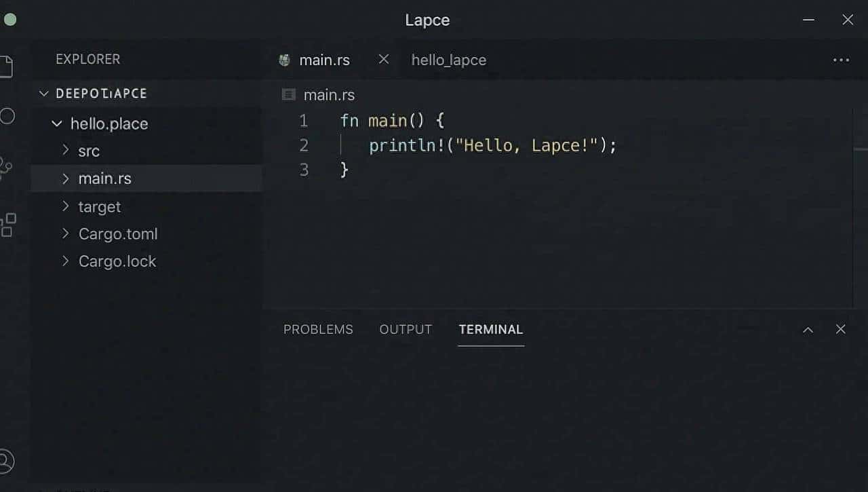This screenshot has height=492, width=868.
Task: Click the account icon at bottom left
Action: [x=5, y=461]
